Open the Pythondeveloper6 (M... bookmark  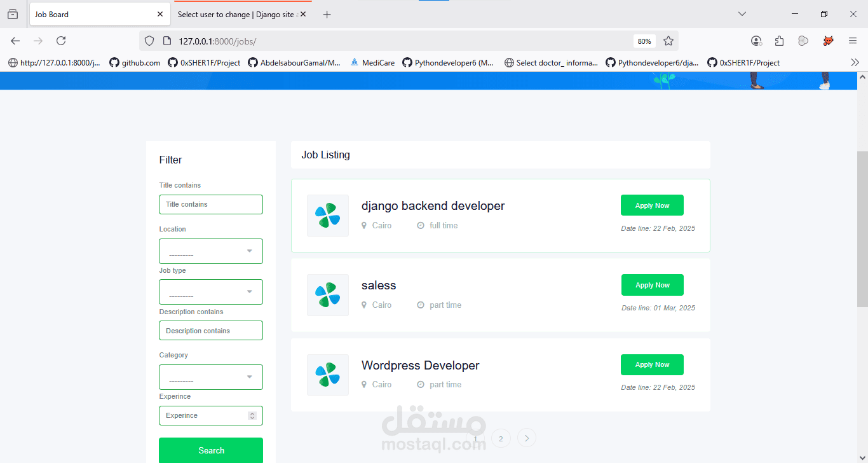click(448, 62)
